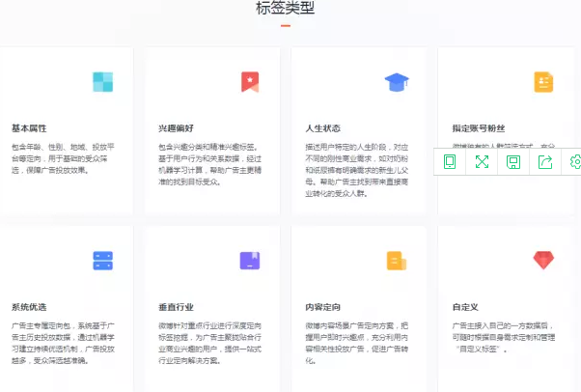
Task: Click the blue graduation cap icon
Action: coord(397,82)
